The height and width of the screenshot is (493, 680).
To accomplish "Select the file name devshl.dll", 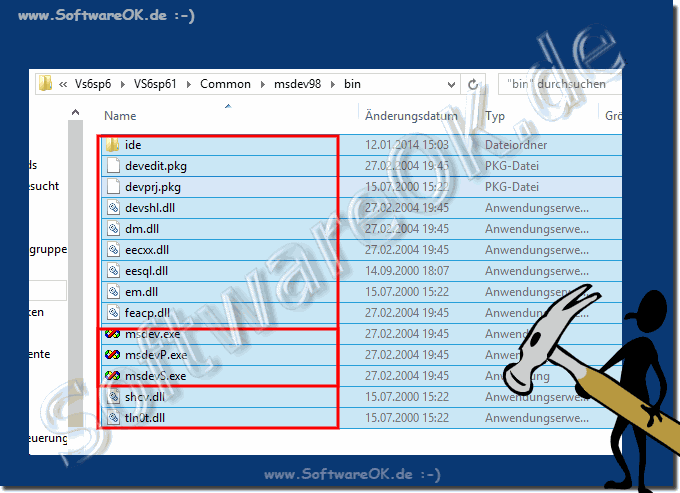I will point(150,208).
